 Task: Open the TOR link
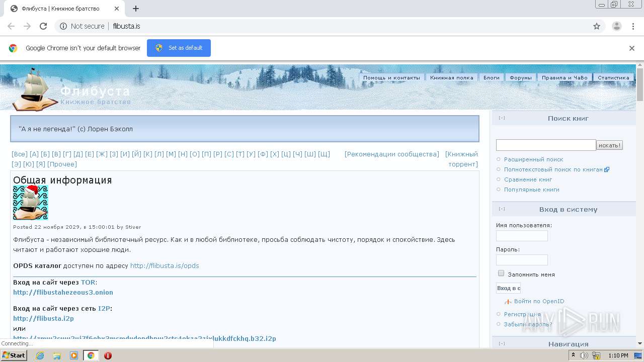(88, 282)
